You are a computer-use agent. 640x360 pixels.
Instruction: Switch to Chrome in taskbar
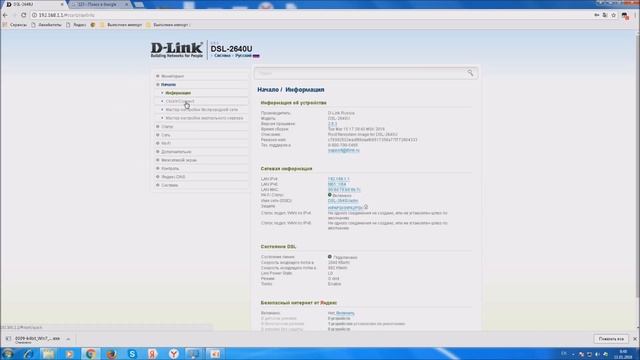tap(90, 353)
